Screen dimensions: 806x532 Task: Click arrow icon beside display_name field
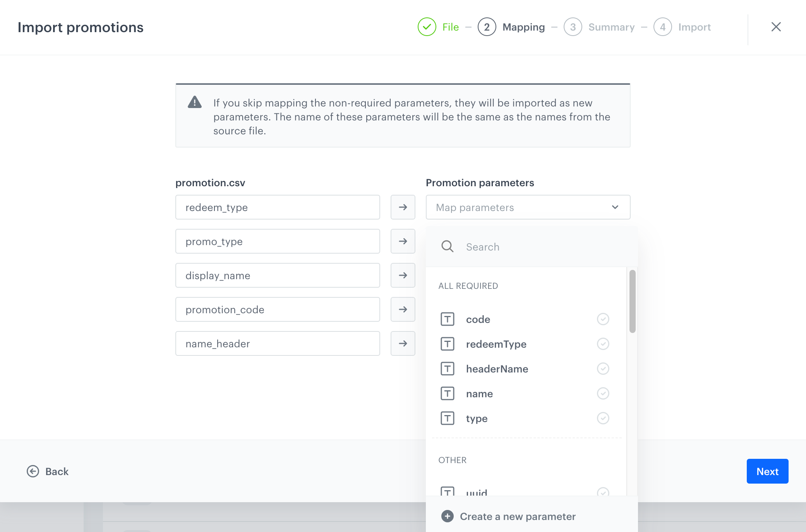(x=403, y=275)
